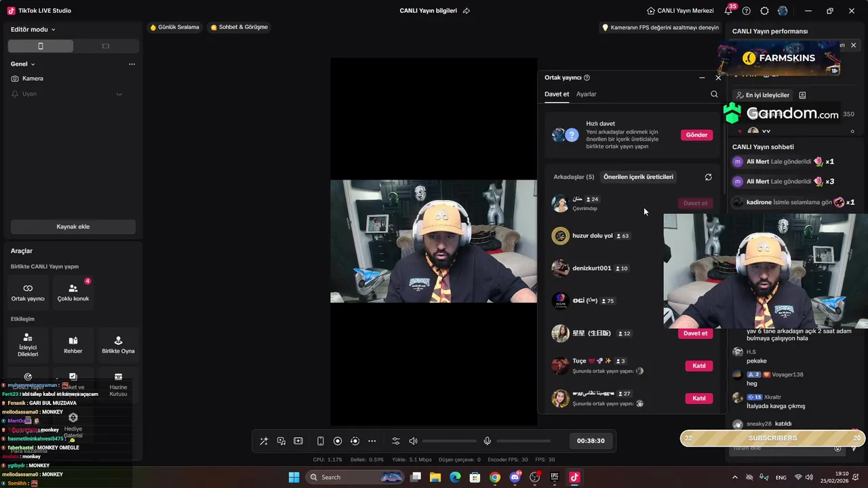868x488 pixels.
Task: Open CANLI Yayın Merkezi link
Action: (680, 11)
